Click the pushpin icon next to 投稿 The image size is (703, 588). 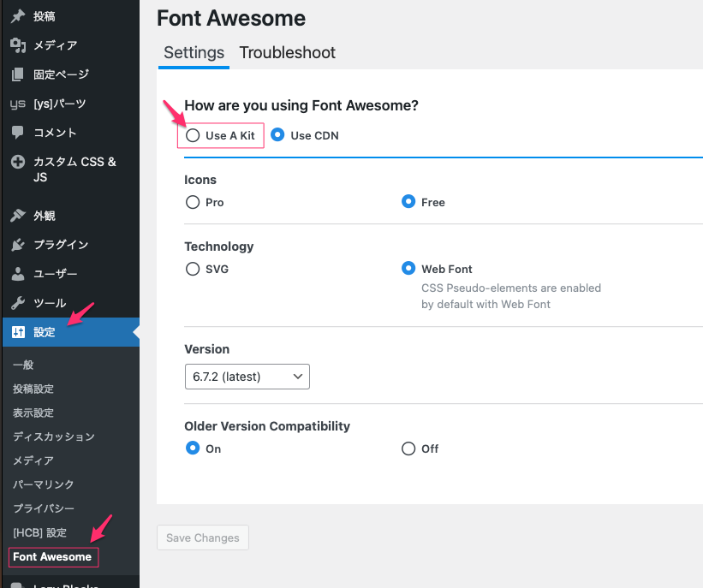pos(17,16)
